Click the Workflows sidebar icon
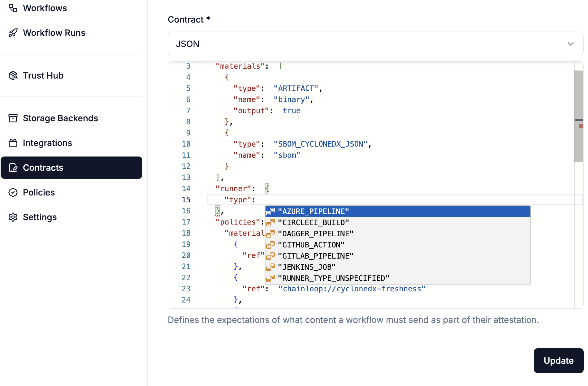 click(13, 8)
